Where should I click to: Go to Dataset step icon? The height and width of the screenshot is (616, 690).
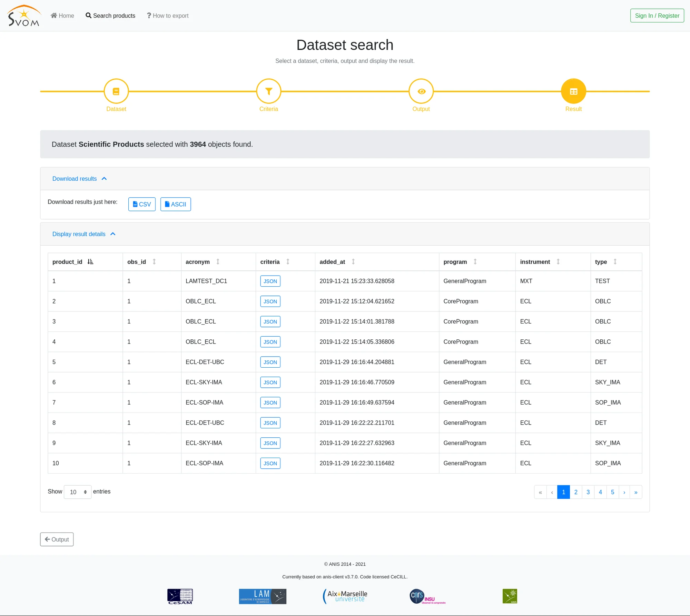(x=116, y=91)
